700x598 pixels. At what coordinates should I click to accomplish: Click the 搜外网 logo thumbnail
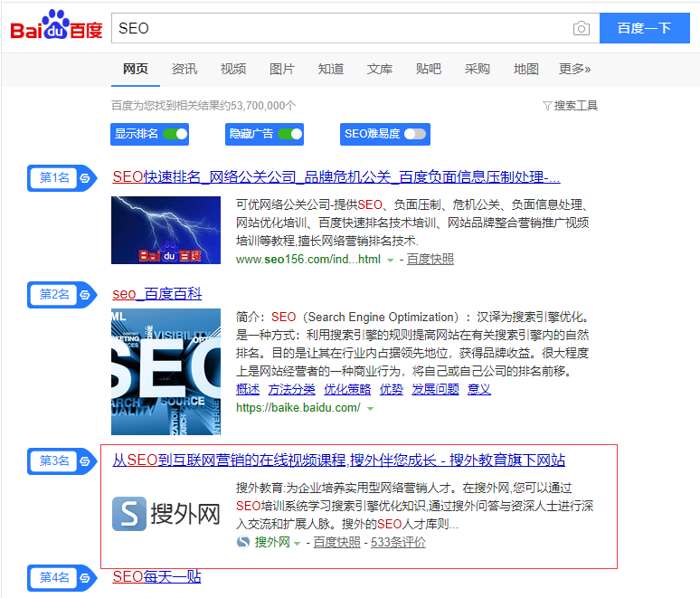point(166,514)
